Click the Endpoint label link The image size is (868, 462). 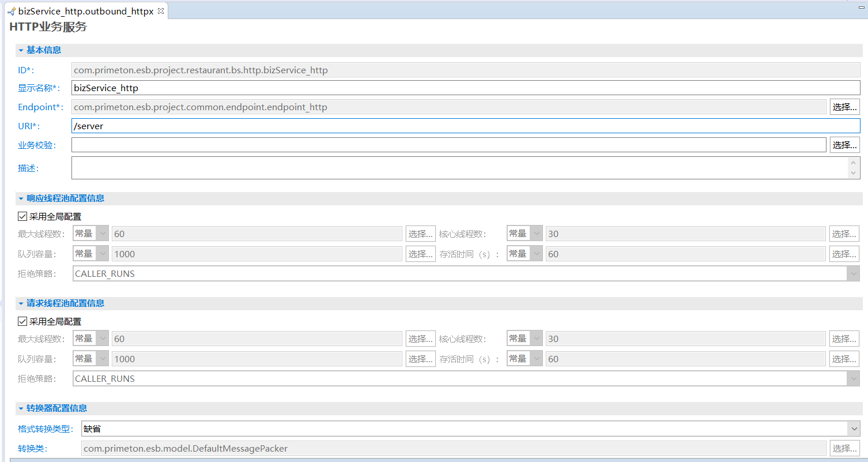[x=39, y=107]
